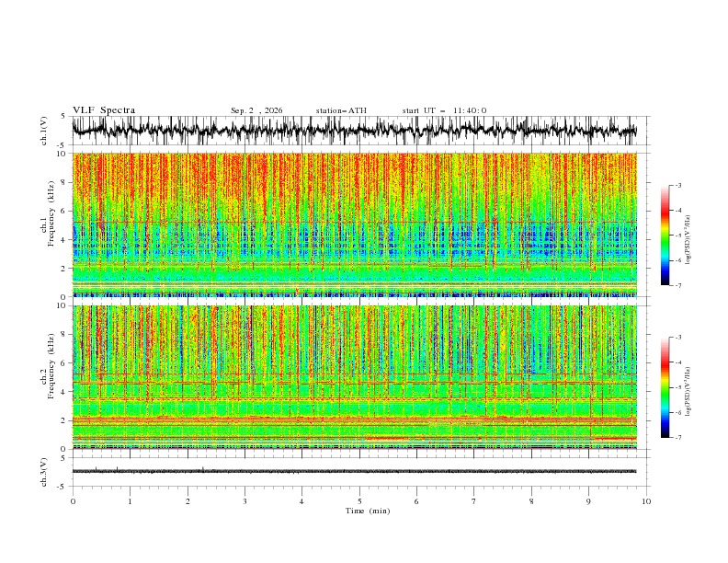Click the start UT 11:40:0 label
Viewport: 728px width, 563px height.
(x=444, y=110)
